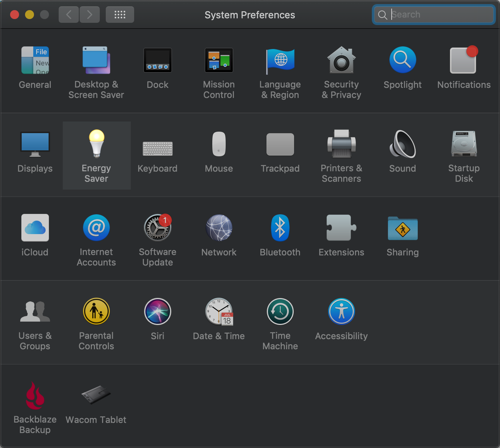Minimize window with yellow button

30,15
